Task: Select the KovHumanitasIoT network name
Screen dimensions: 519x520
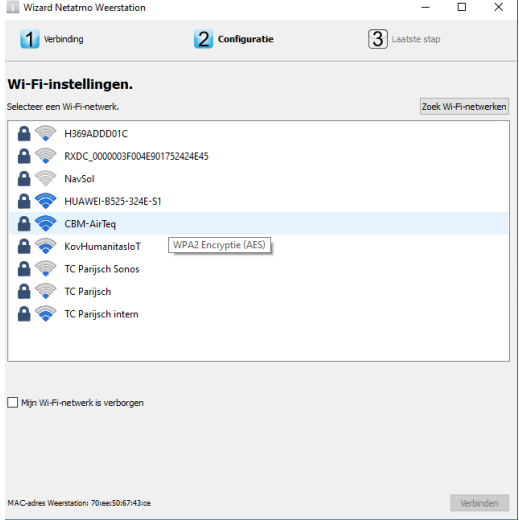Action: point(102,246)
